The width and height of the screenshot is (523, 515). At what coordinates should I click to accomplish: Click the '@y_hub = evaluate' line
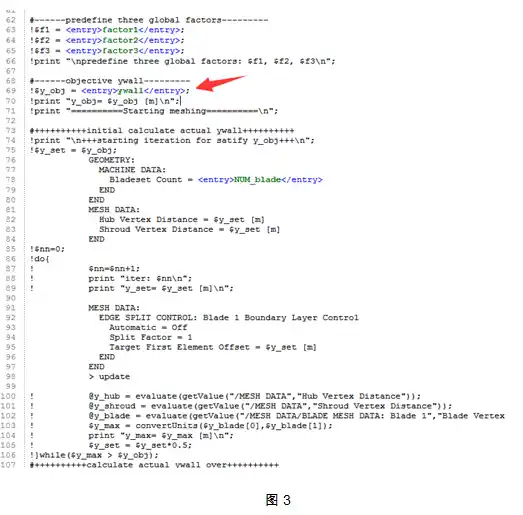tap(254, 396)
